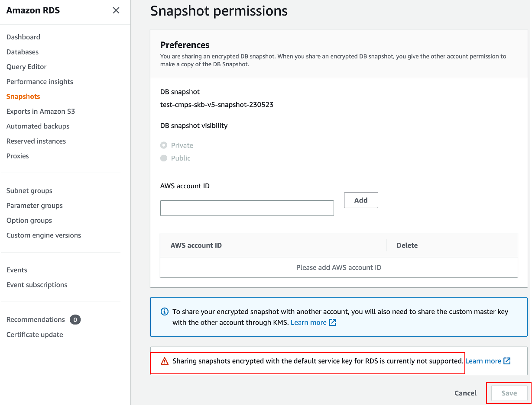Viewport: 532px width, 405px height.
Task: Open Learn more link in KMS notice
Action: pyautogui.click(x=308, y=322)
